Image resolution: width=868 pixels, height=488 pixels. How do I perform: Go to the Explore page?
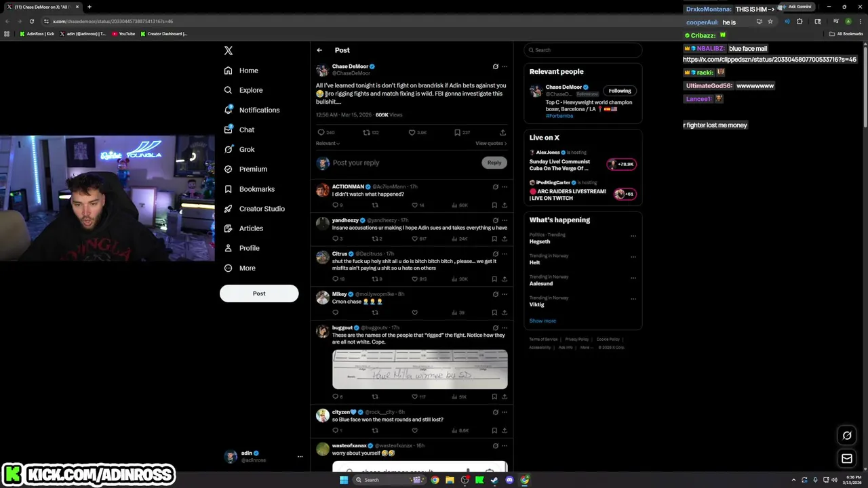tap(243, 90)
